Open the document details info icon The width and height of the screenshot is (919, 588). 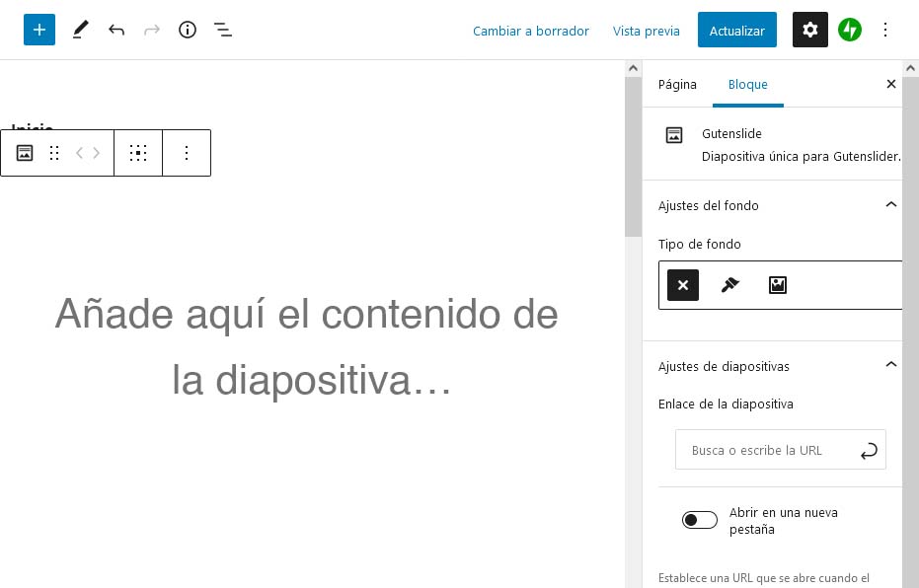187,30
